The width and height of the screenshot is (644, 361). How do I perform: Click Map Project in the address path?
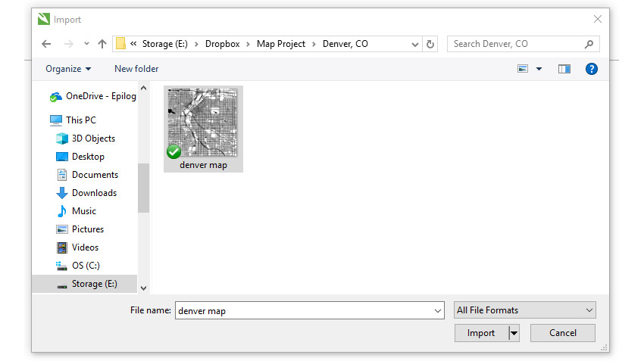tap(280, 44)
